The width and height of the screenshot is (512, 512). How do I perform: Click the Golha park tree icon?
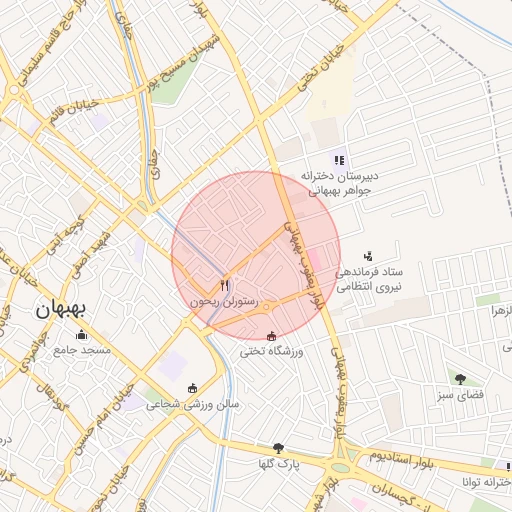(x=278, y=448)
